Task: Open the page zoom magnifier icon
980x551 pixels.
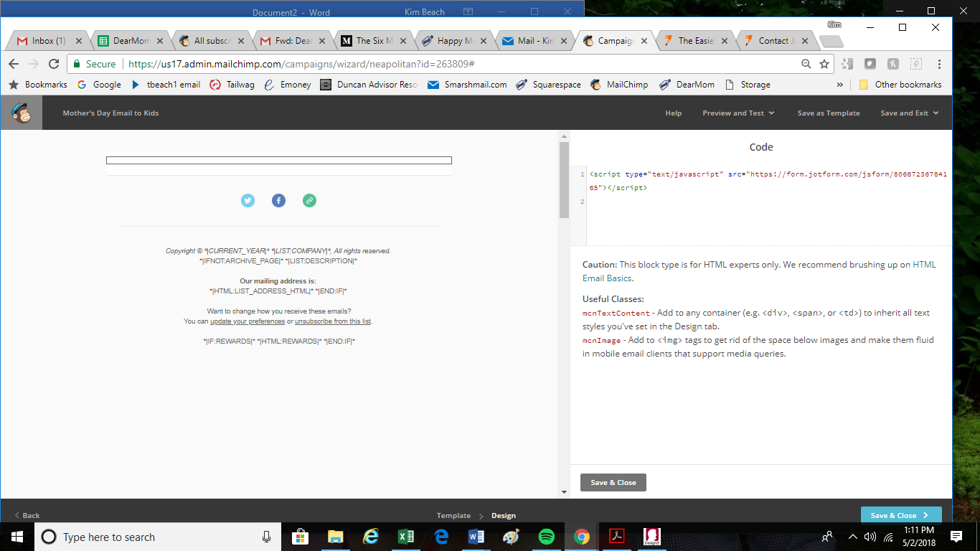Action: 806,64
